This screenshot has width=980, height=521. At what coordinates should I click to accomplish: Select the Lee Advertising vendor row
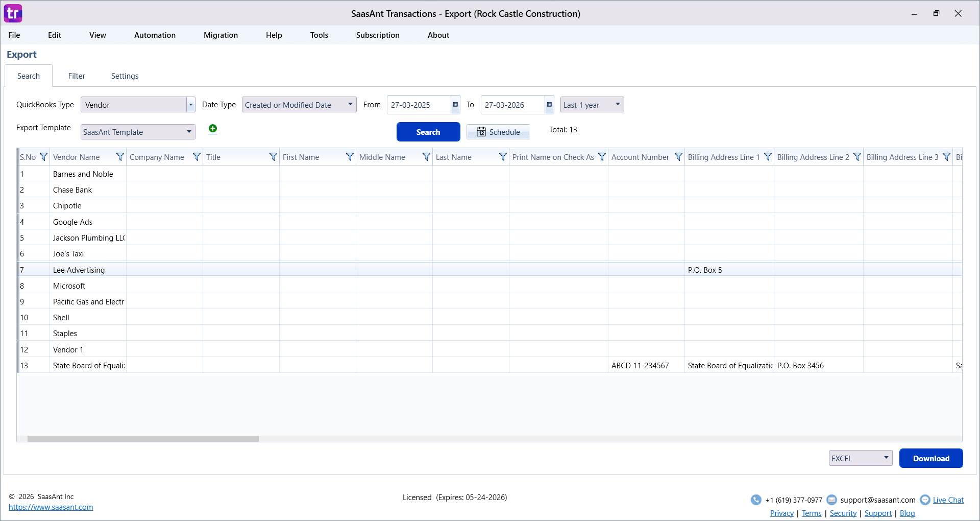click(490, 270)
